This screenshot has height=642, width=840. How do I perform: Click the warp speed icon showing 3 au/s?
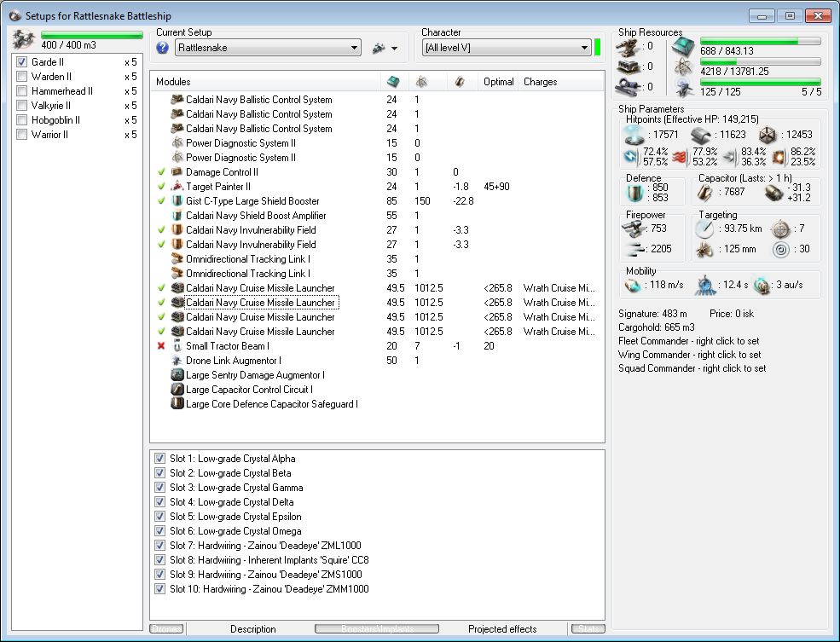[x=762, y=286]
